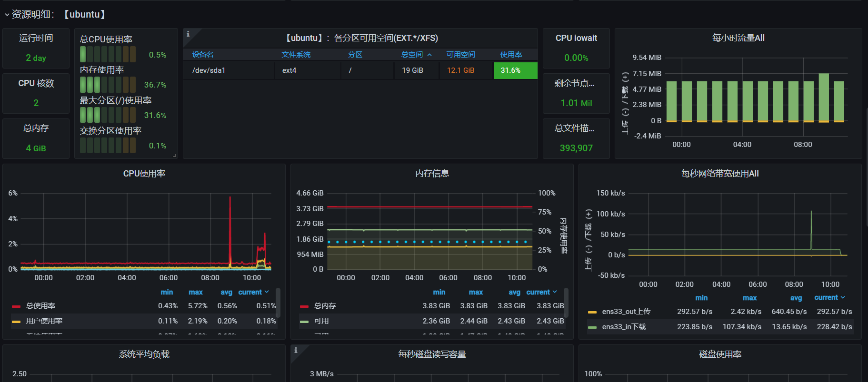Open the 磁盘使用率 panel title menu
Image resolution: width=868 pixels, height=382 pixels.
coord(720,354)
